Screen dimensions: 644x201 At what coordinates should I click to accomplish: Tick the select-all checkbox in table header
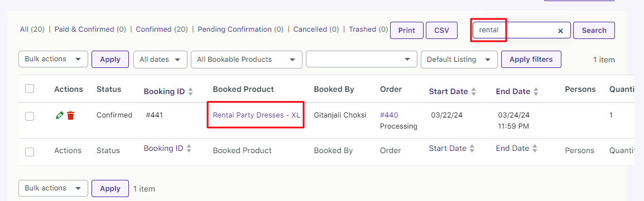pos(30,89)
